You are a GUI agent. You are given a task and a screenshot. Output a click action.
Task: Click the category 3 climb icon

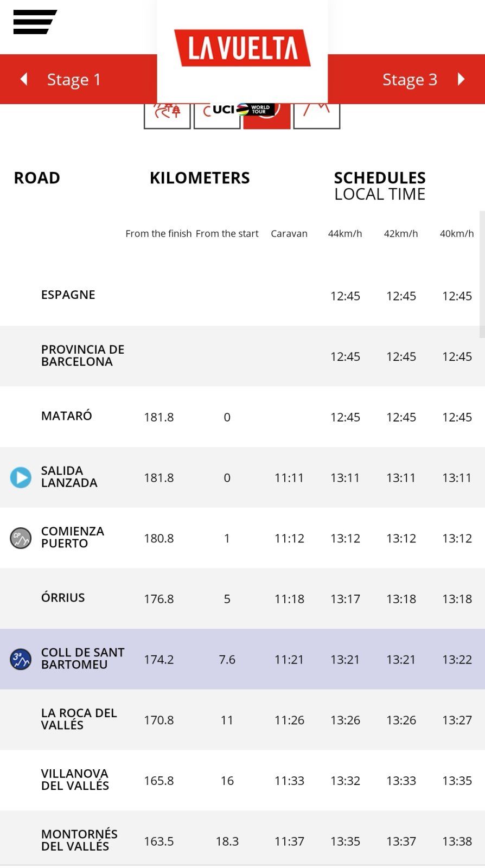pyautogui.click(x=21, y=659)
